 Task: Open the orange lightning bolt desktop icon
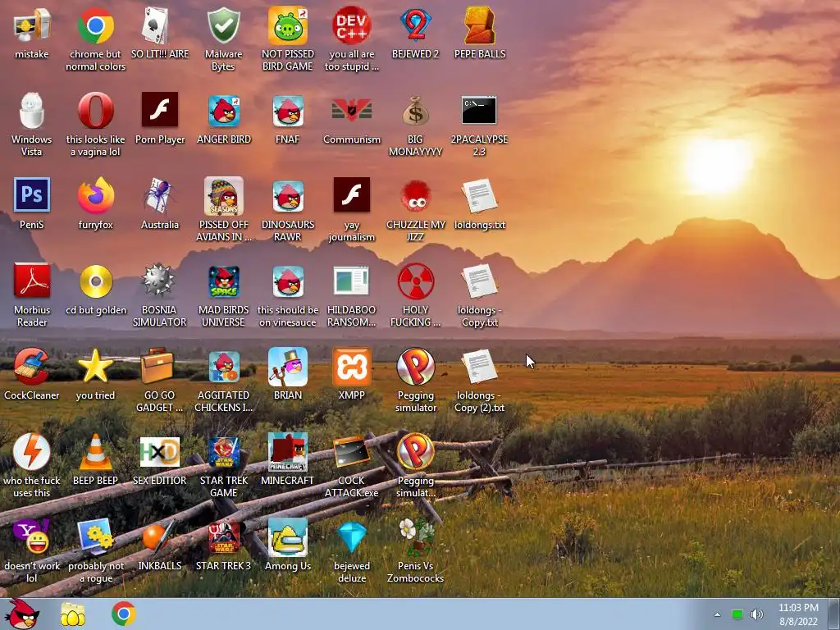(x=32, y=452)
